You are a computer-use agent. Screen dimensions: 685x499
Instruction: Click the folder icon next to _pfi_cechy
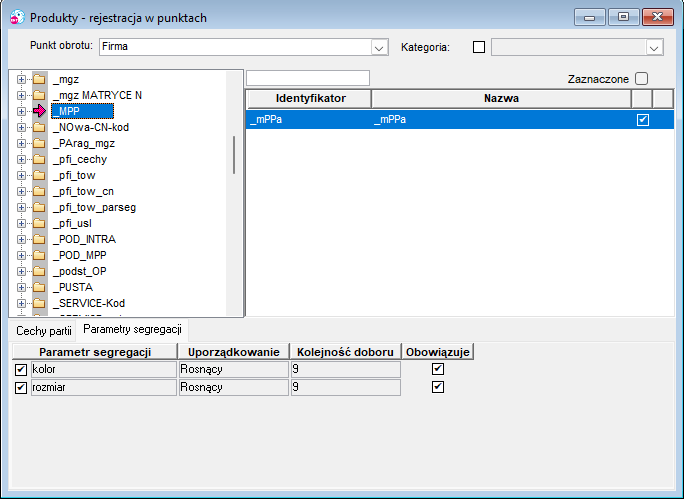tap(39, 159)
